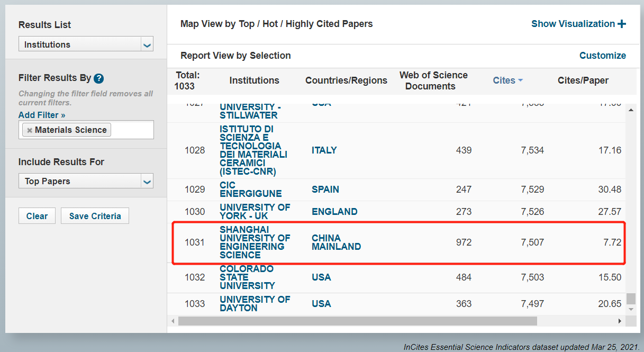This screenshot has height=352, width=644.
Task: Click the Add Filter link
Action: point(42,115)
